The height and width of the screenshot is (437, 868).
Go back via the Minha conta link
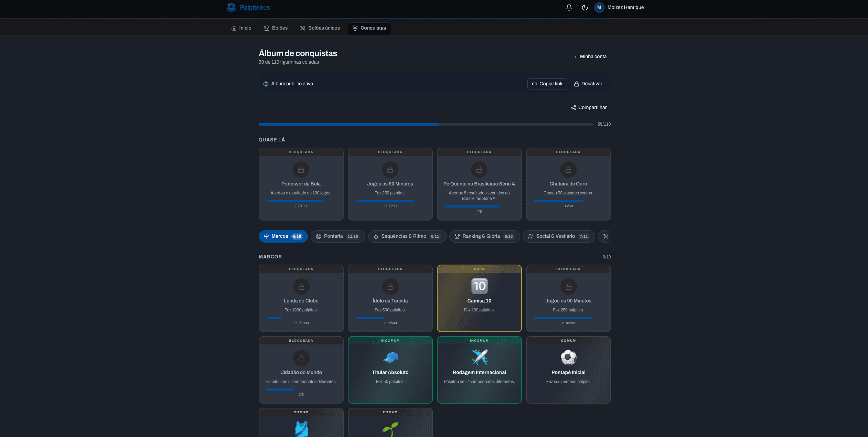point(590,57)
